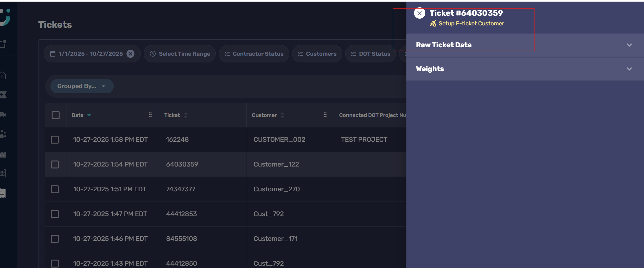Screen dimensions: 644x268
Task: Click the Setup E-ticket Customer link
Action: [471, 24]
